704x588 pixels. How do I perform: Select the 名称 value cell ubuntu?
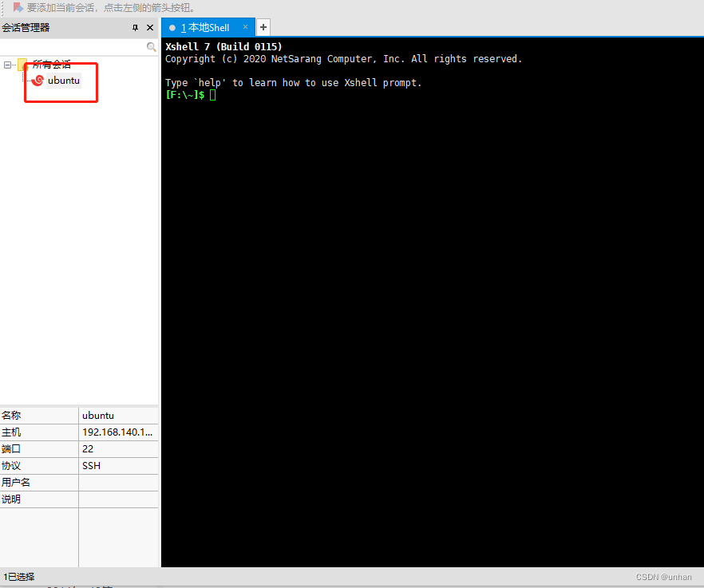click(x=118, y=416)
